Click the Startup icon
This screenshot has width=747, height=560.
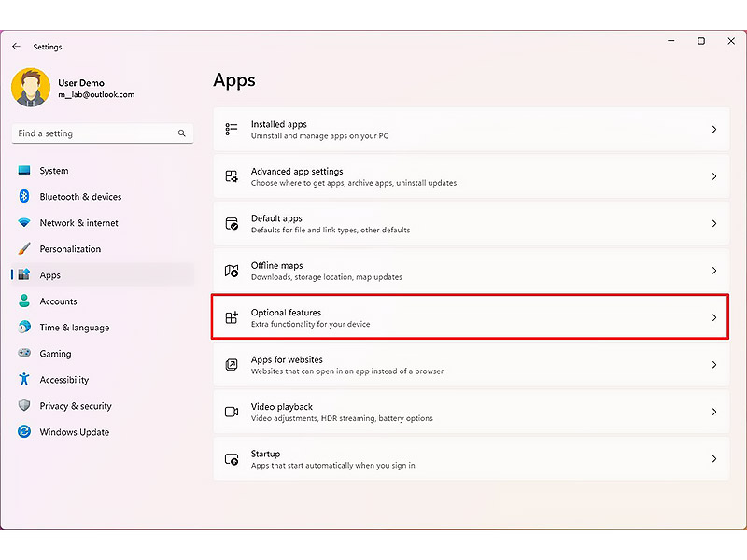[232, 459]
